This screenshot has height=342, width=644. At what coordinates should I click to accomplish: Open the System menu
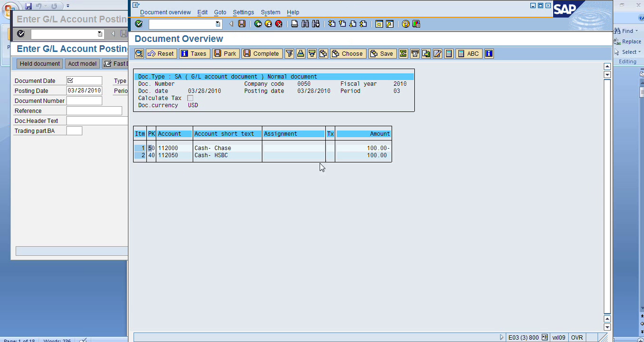[x=271, y=12]
